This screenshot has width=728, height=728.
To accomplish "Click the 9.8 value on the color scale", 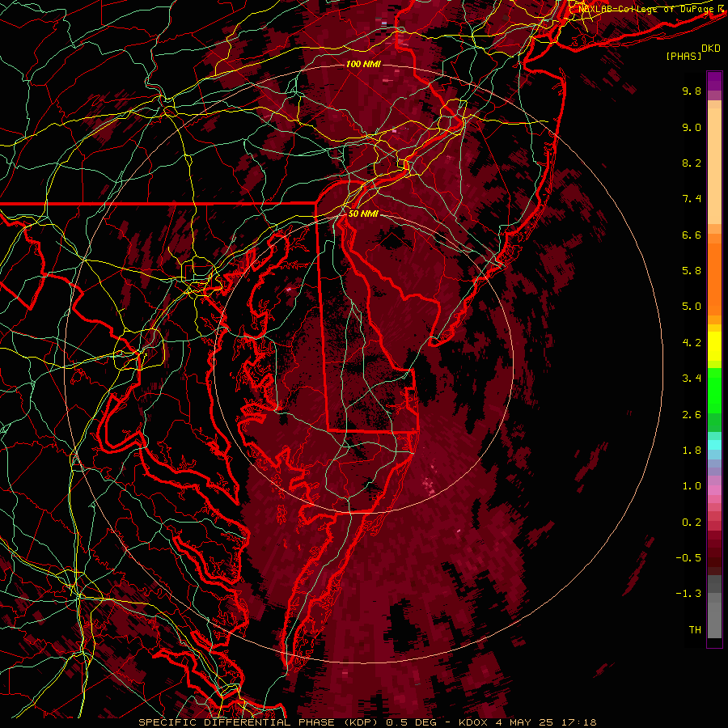I will pyautogui.click(x=692, y=91).
